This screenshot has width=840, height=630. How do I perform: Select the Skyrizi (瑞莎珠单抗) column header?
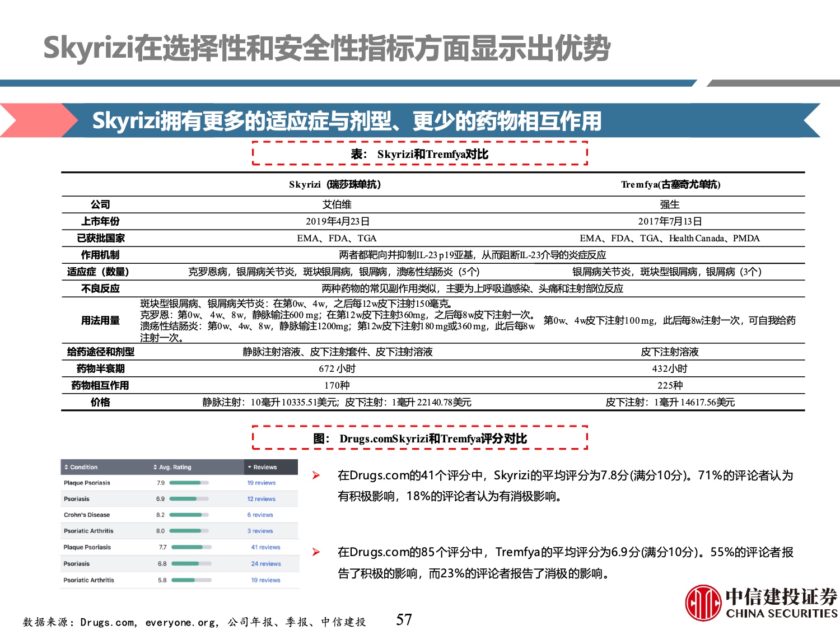(335, 184)
